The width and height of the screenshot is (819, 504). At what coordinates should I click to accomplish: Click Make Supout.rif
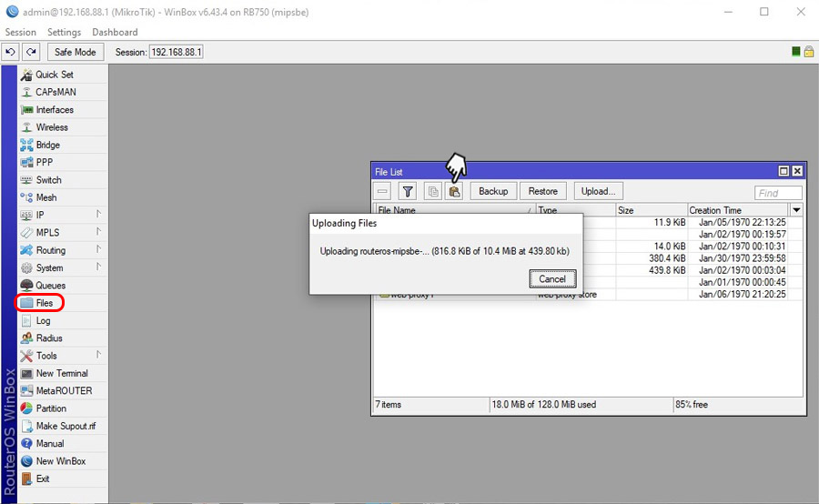(62, 426)
